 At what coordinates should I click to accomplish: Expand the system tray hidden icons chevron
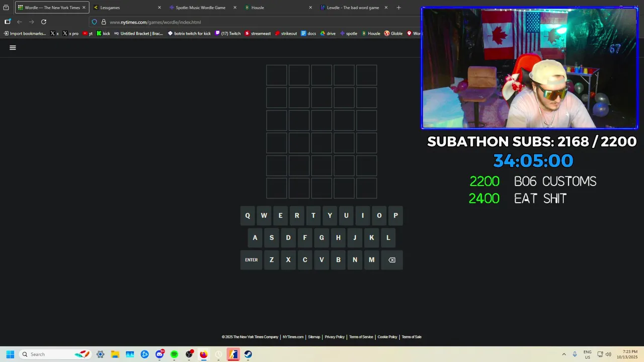(x=563, y=354)
